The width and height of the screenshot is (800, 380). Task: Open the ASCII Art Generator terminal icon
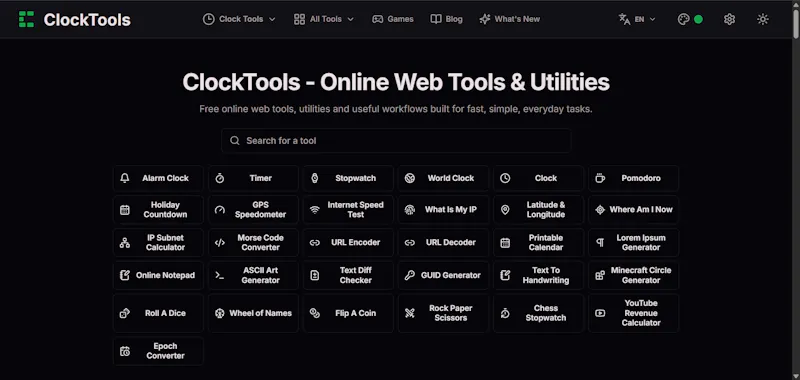[220, 275]
